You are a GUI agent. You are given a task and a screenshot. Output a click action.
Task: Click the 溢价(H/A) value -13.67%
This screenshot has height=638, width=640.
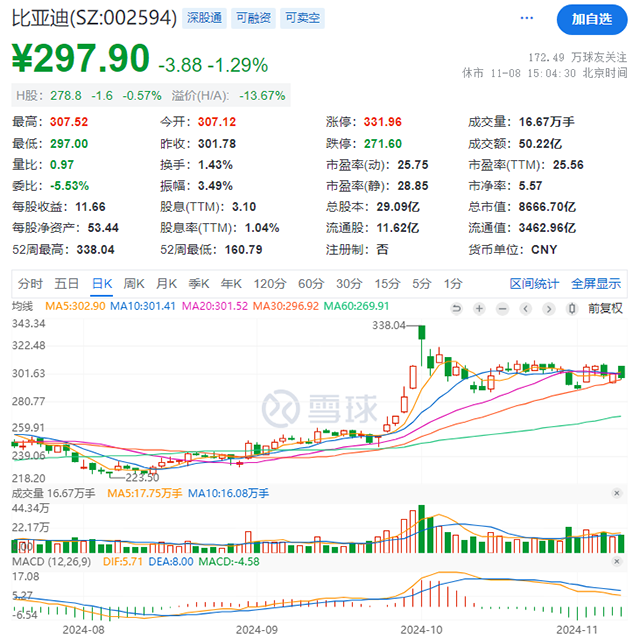click(x=262, y=96)
